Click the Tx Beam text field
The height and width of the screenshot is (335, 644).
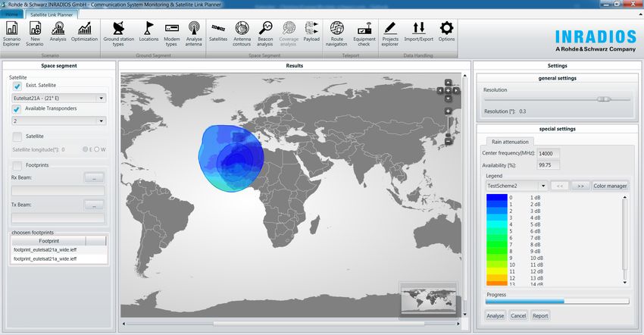(x=58, y=218)
